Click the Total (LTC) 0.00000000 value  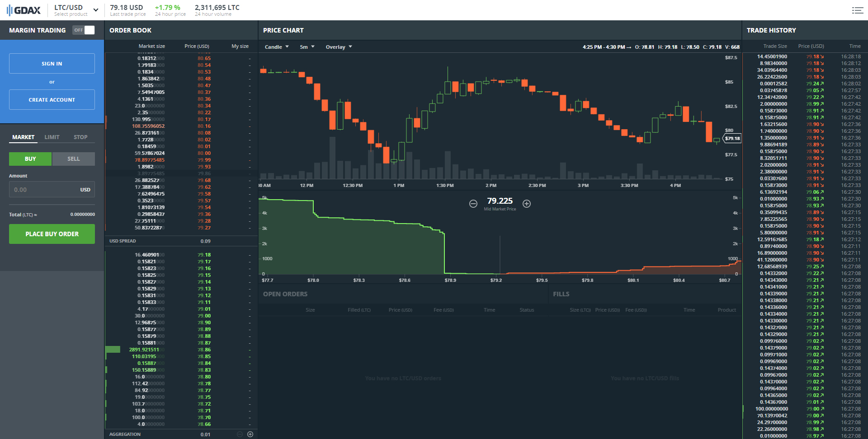coord(83,215)
